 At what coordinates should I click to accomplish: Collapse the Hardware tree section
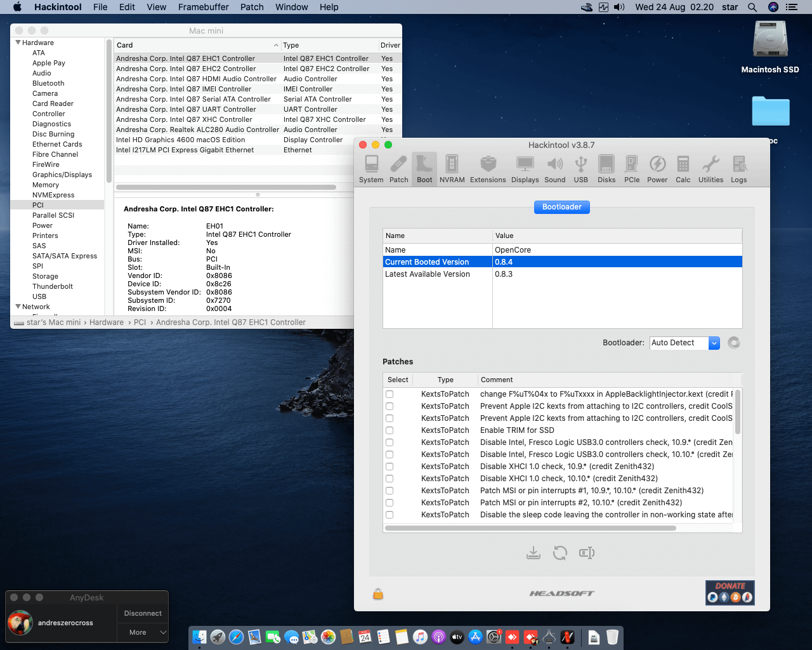(x=18, y=43)
